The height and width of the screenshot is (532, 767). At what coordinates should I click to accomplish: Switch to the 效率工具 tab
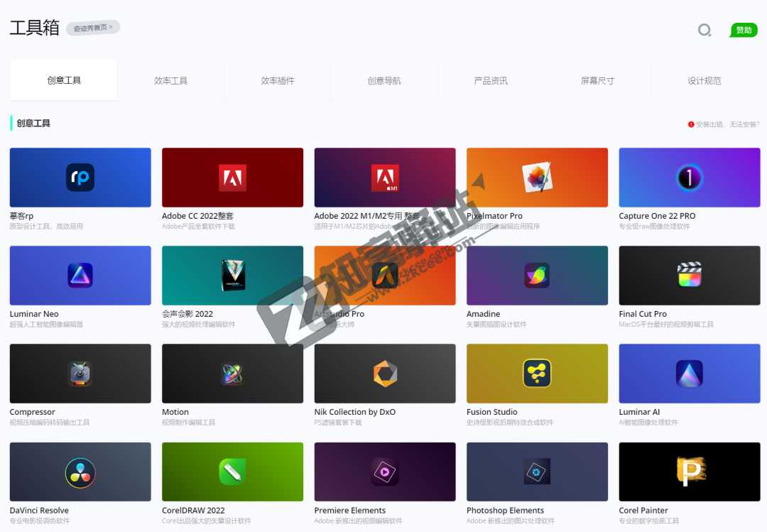point(170,81)
